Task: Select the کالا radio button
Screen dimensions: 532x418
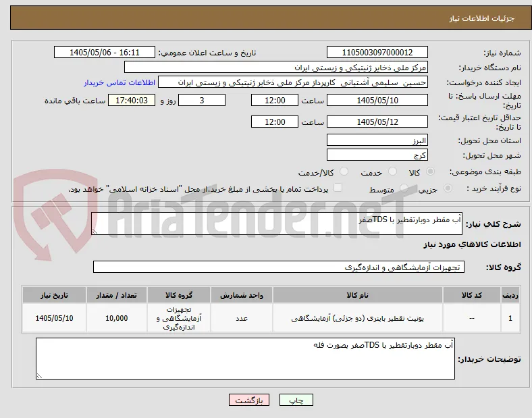Action: tap(430, 172)
